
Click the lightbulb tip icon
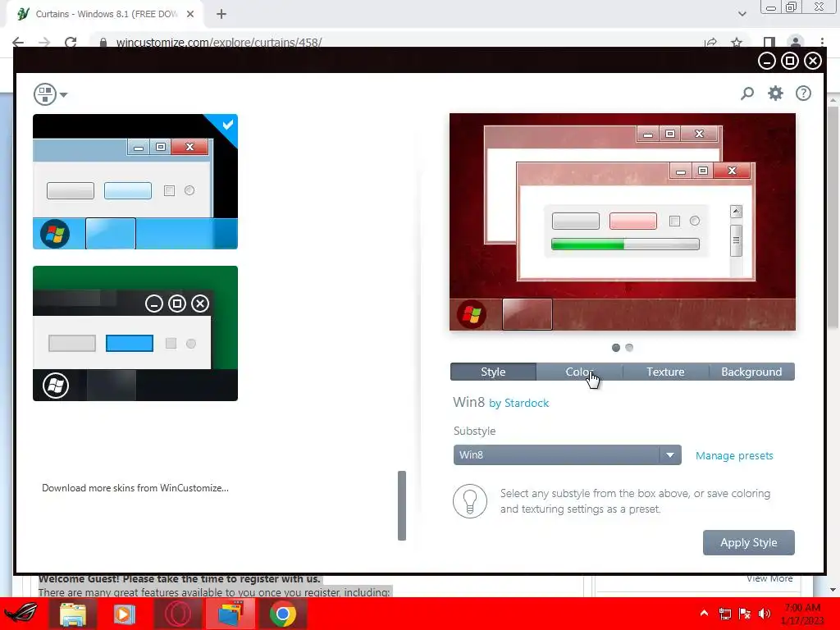[x=470, y=501]
